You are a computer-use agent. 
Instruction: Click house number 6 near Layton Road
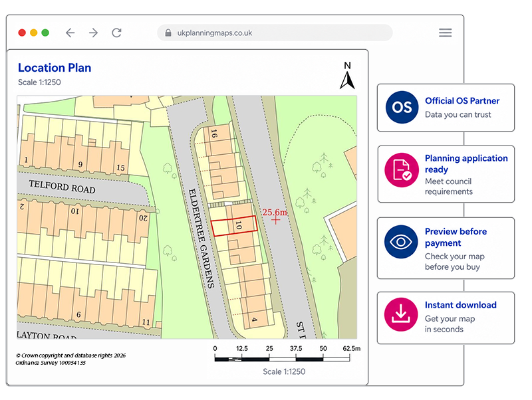pos(78,314)
